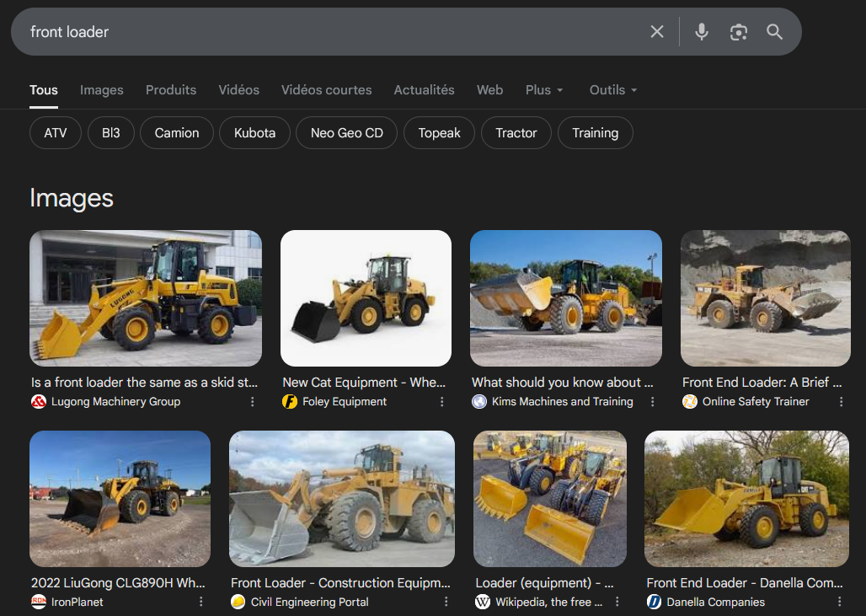Click the 'Foley Equipment' source name
The height and width of the screenshot is (616, 866).
345,402
